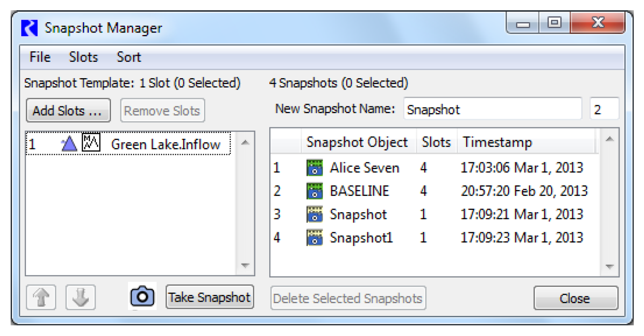Open the File menu
This screenshot has height=336, width=644.
pyautogui.click(x=40, y=57)
